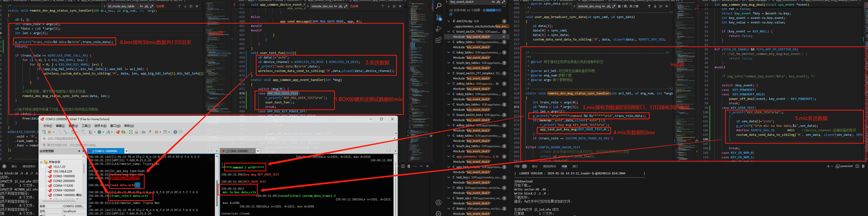The width and height of the screenshot is (868, 216).
Task: Open 文件(F) menu in Xshell
Action: (48, 126)
